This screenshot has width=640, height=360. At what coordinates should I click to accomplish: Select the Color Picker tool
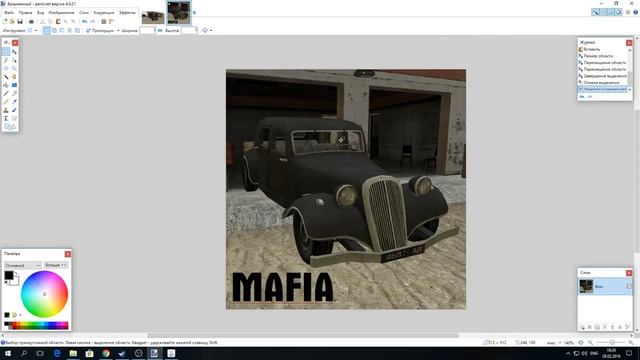coord(14,102)
